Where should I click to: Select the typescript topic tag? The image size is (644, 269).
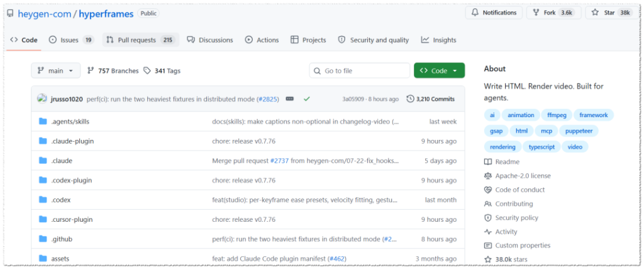point(541,146)
